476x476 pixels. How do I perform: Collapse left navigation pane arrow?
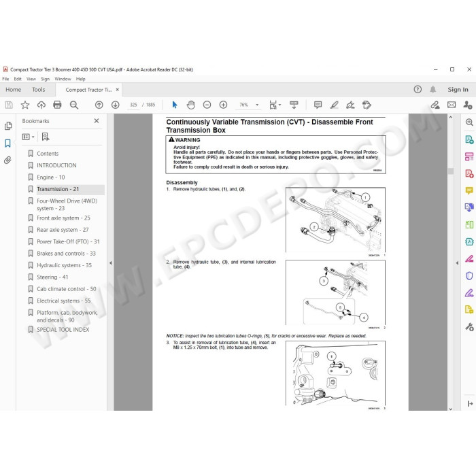tap(110, 263)
